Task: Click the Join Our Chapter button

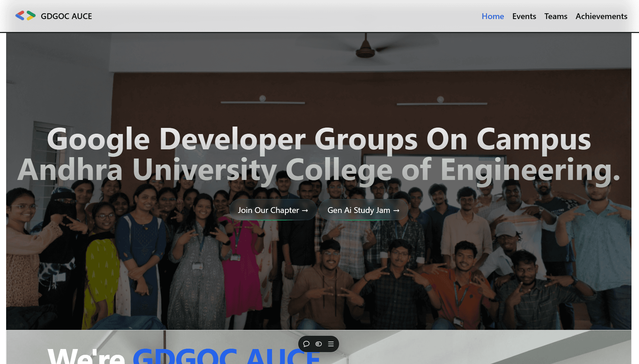Action: coord(273,210)
